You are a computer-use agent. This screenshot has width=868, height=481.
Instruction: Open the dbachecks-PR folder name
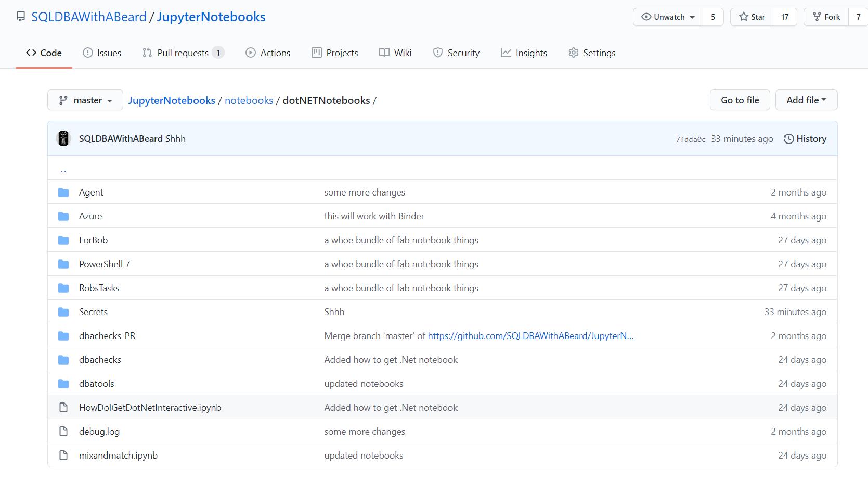click(107, 336)
